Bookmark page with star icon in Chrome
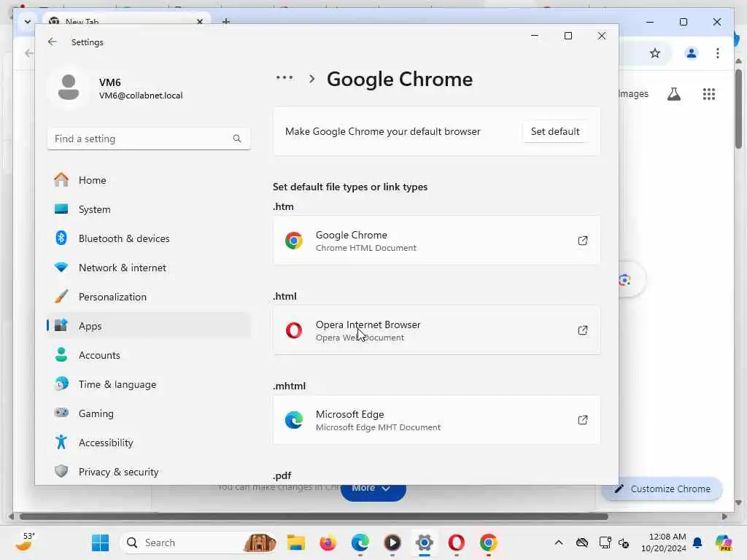This screenshot has height=560, width=747. click(x=655, y=53)
